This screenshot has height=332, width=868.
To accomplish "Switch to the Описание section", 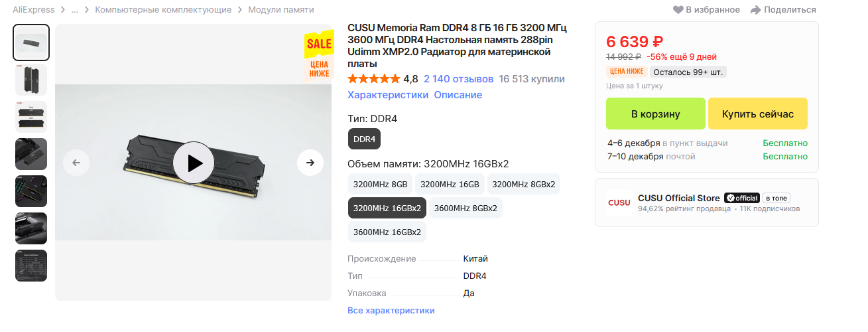I will tap(458, 95).
